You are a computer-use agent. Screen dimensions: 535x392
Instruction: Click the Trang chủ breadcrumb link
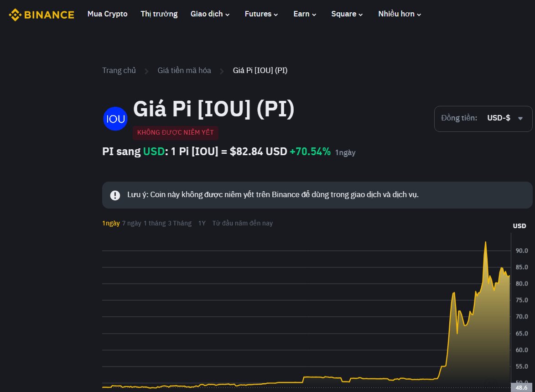(x=119, y=70)
